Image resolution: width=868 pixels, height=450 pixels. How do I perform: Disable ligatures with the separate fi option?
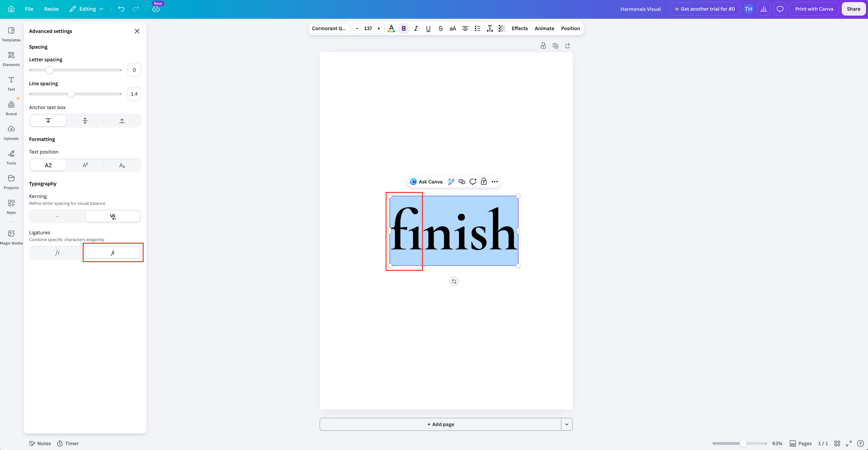click(x=57, y=253)
